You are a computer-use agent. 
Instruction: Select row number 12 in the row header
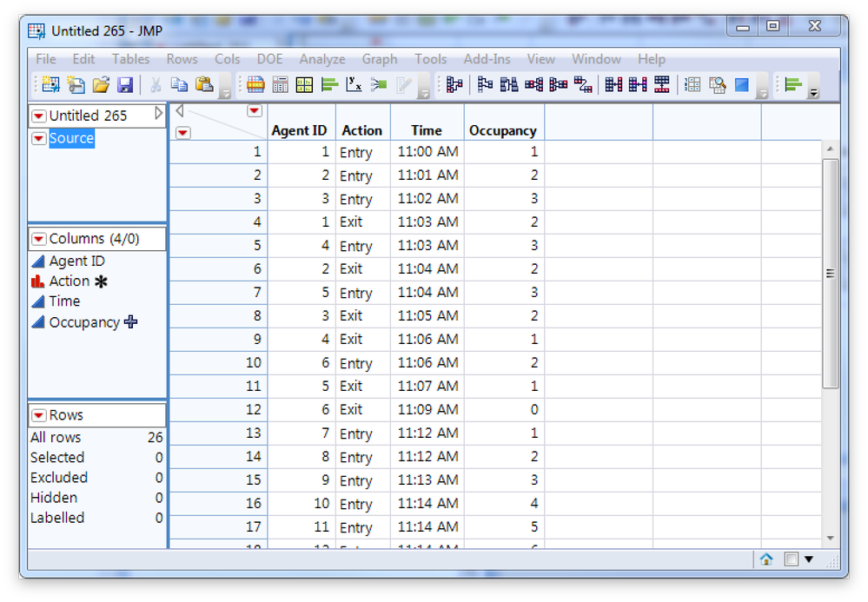pos(219,409)
